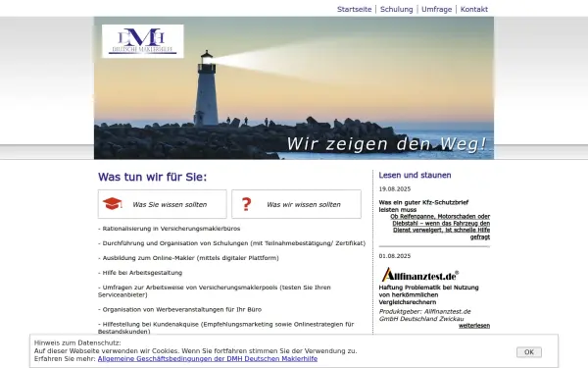
Task: Click the weiterlesen link
Action: click(x=474, y=326)
